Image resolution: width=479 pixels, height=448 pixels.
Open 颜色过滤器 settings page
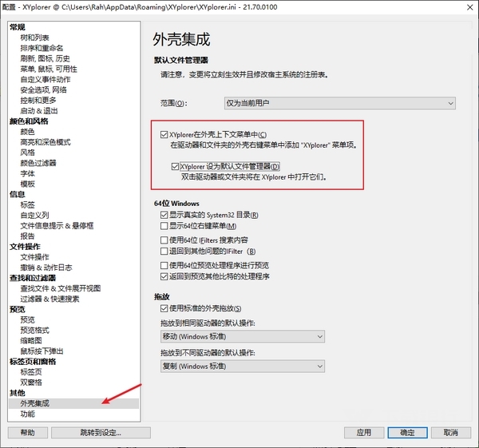(38, 163)
